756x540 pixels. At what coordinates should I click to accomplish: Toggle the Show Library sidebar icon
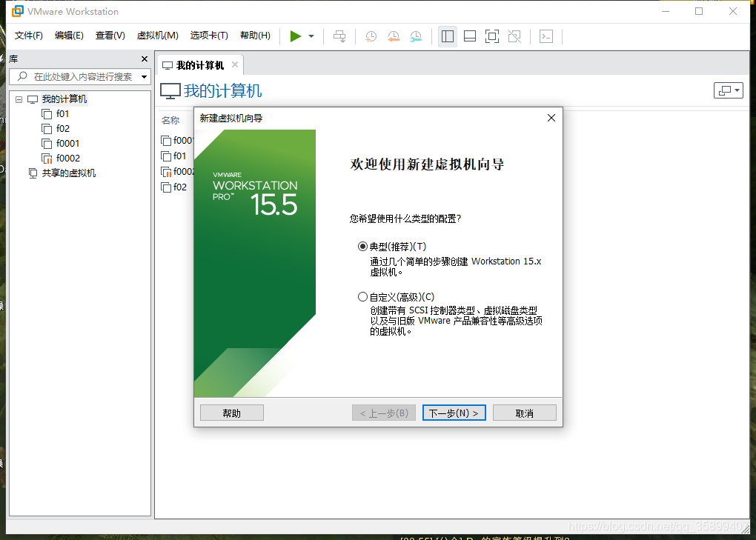(448, 36)
